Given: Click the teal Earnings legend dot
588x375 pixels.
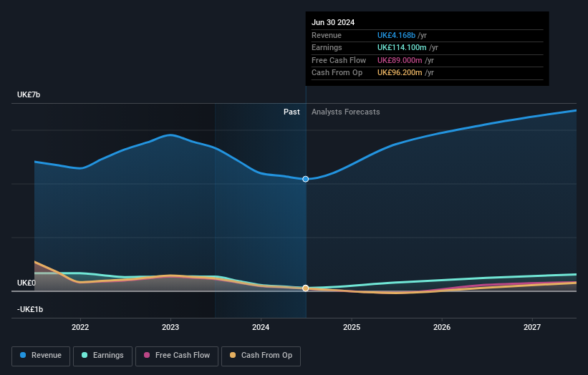Looking at the screenshot, I should 85,355.
